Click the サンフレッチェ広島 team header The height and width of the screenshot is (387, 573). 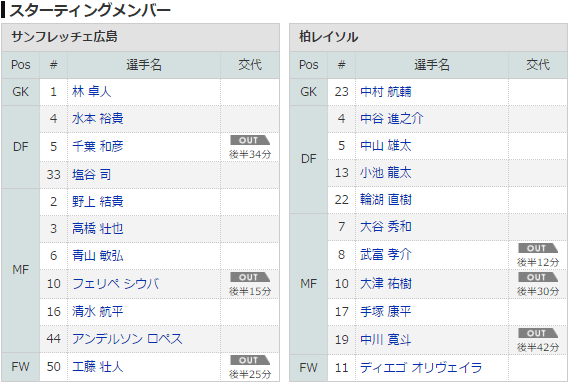140,37
